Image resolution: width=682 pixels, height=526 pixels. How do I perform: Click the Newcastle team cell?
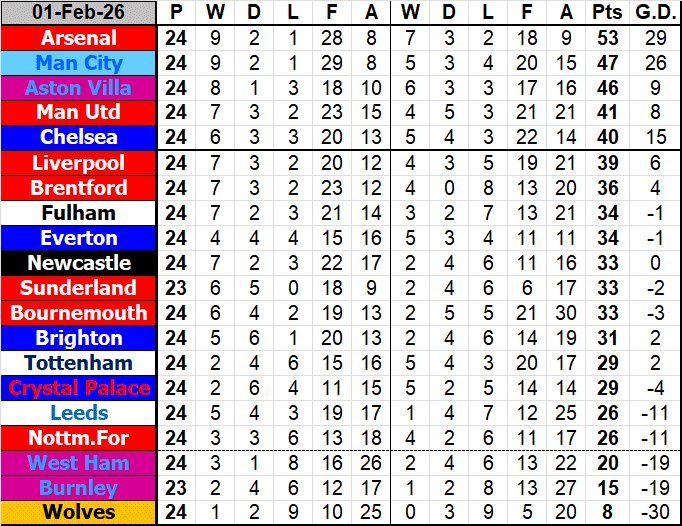pos(79,263)
